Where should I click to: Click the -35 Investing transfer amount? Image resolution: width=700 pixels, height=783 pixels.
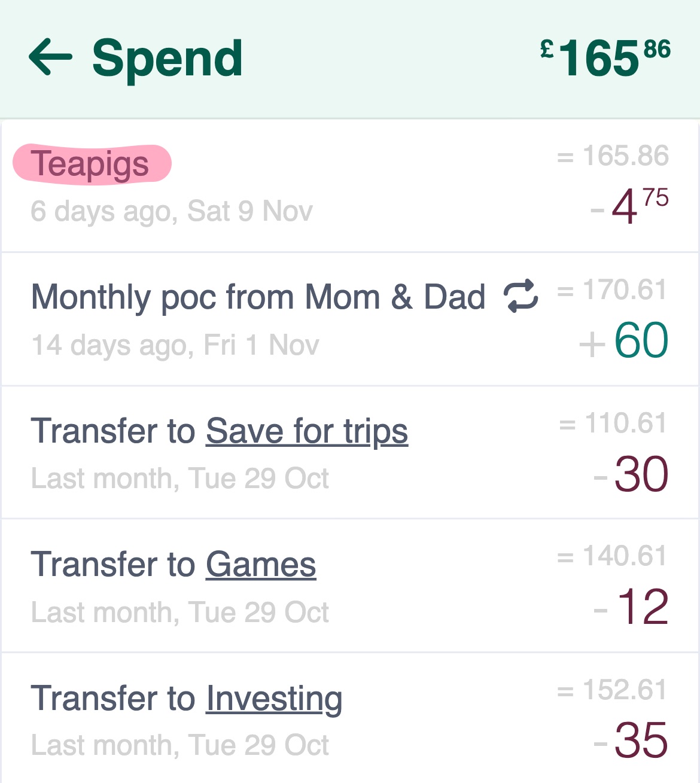pyautogui.click(x=631, y=741)
